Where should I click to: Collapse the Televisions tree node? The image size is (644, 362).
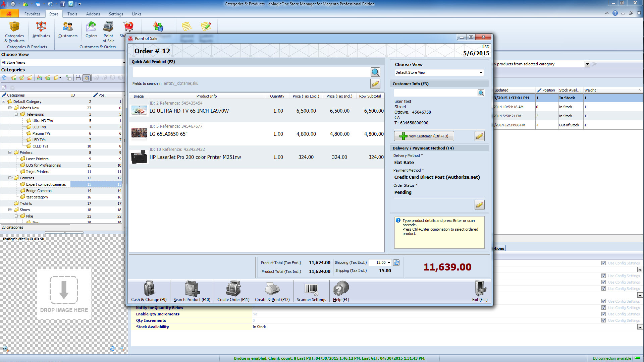click(x=16, y=114)
